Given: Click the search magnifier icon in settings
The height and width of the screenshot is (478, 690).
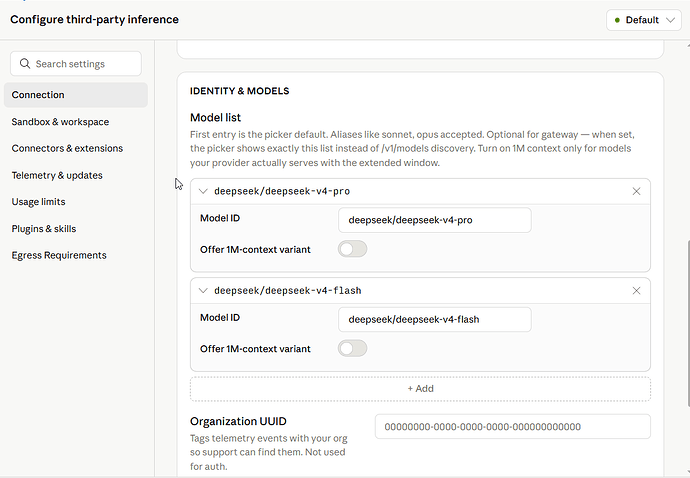Looking at the screenshot, I should coord(25,64).
